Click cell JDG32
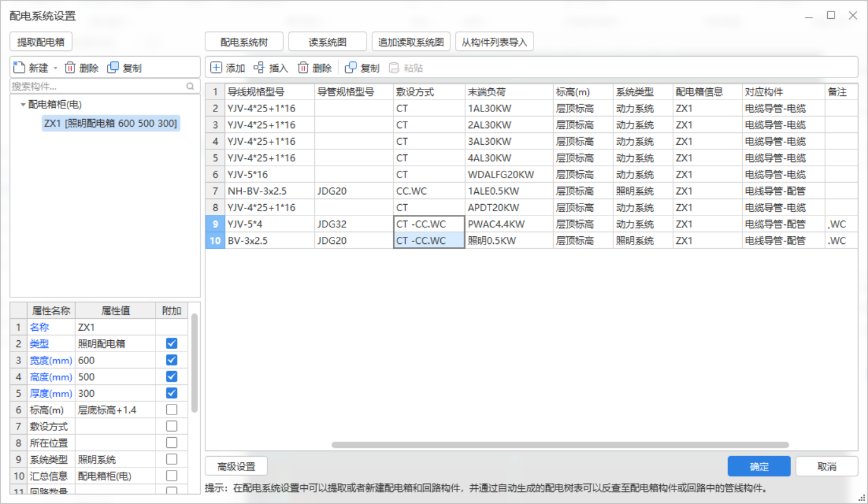This screenshot has height=504, width=868. tap(354, 224)
